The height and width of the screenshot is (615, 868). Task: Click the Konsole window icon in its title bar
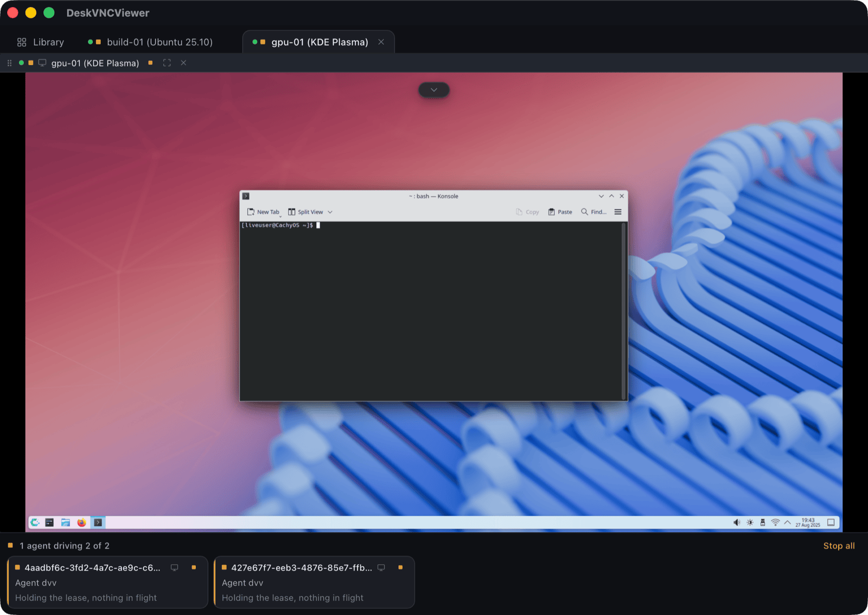(246, 196)
